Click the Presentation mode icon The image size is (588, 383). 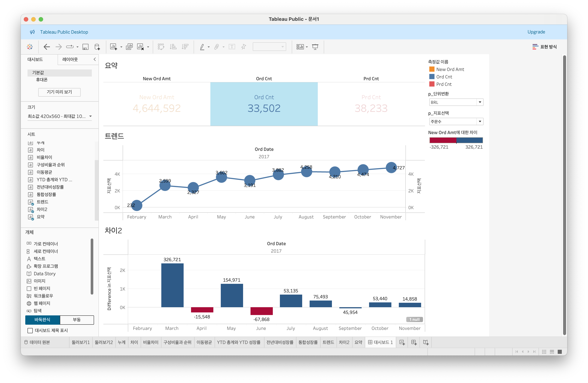click(315, 47)
